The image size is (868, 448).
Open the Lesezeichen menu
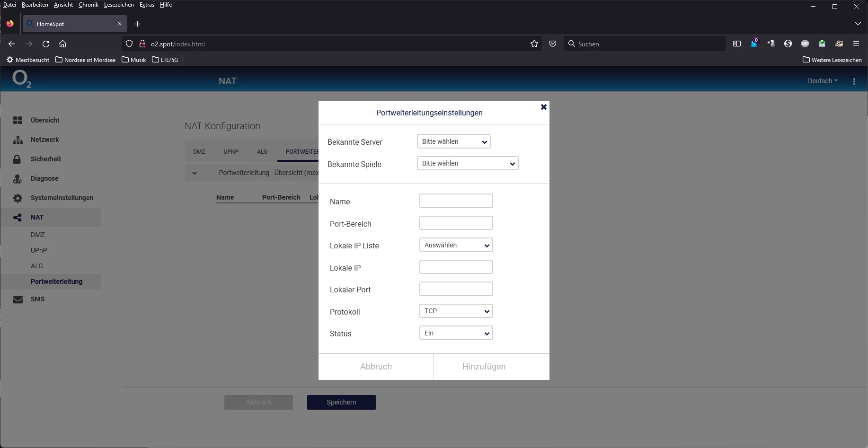[x=119, y=5]
